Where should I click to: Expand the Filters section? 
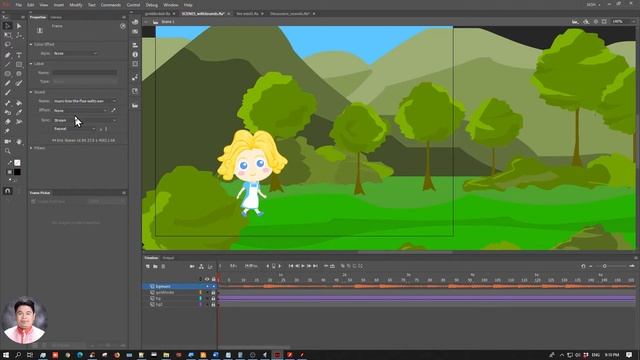coord(31,148)
